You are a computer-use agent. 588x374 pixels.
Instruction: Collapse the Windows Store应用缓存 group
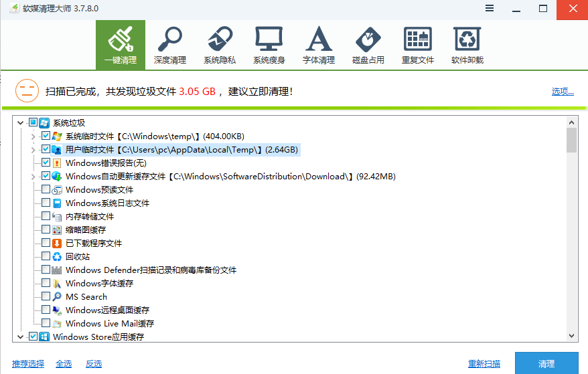pos(21,337)
